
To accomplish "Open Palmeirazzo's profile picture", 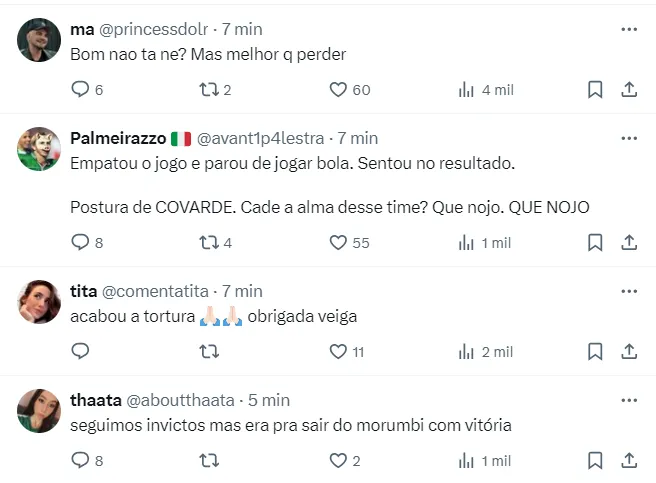I will tap(39, 149).
